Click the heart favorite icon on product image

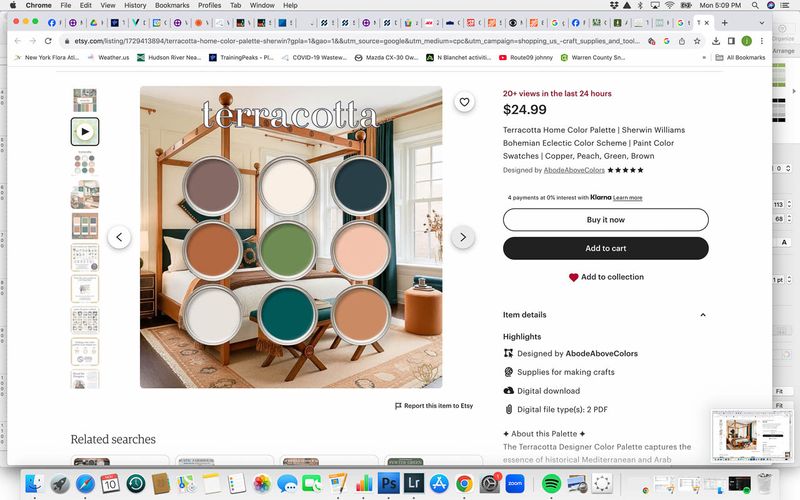click(464, 102)
